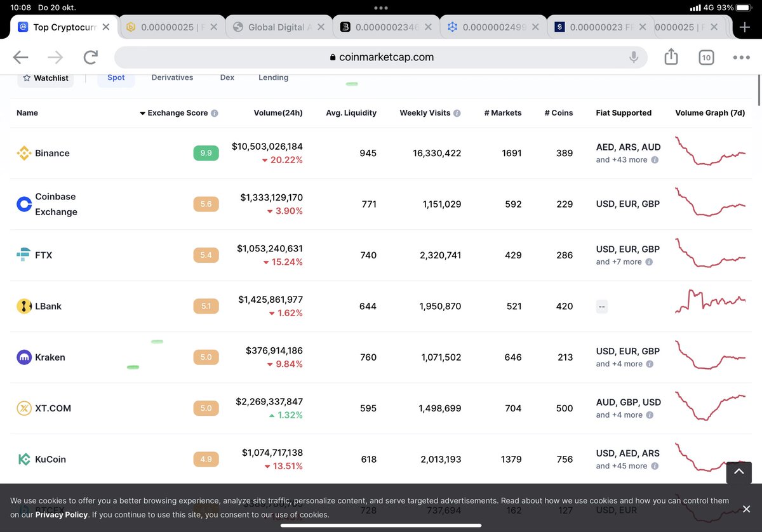The image size is (762, 532).
Task: Switch to the Derivatives tab
Action: pyautogui.click(x=172, y=77)
